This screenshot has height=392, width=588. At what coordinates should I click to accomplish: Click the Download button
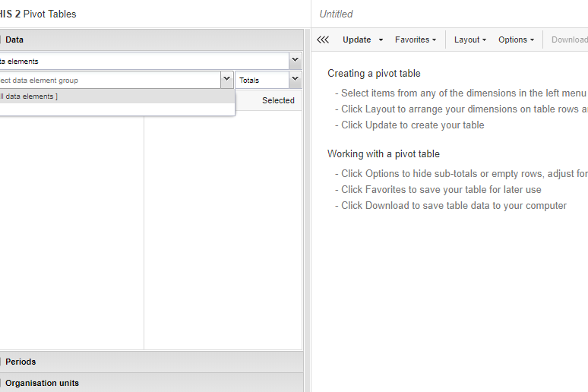tap(569, 40)
